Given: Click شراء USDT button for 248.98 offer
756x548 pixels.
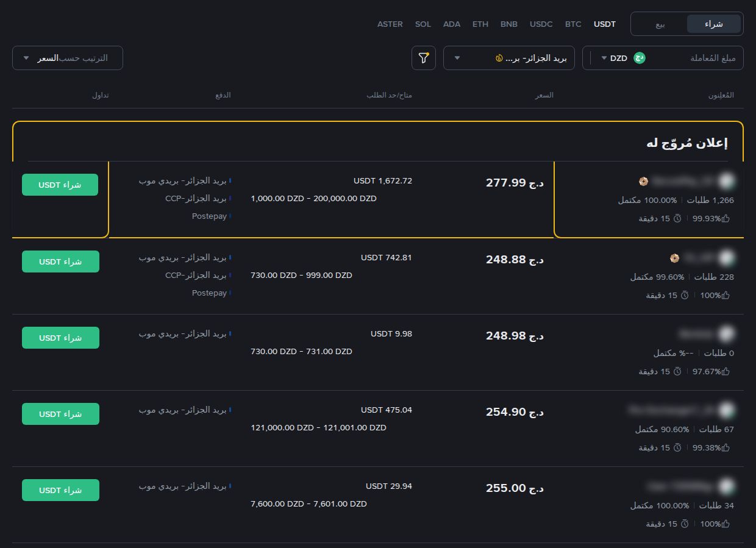Looking at the screenshot, I should pos(60,338).
